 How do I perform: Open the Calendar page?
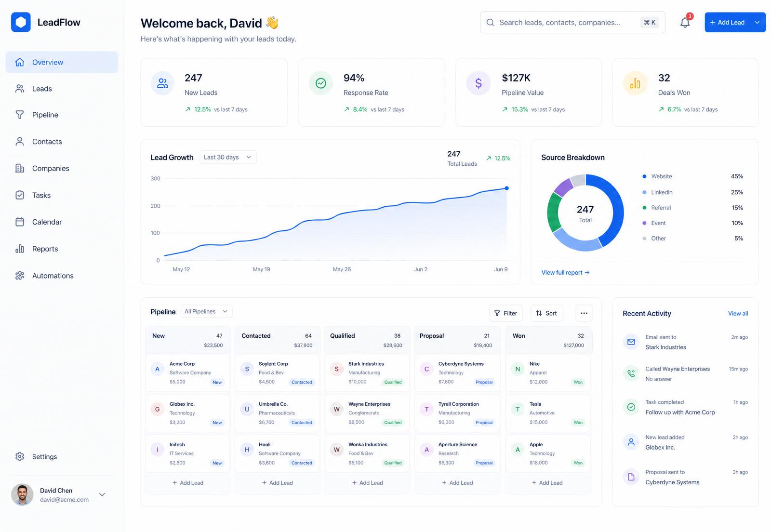point(62,222)
